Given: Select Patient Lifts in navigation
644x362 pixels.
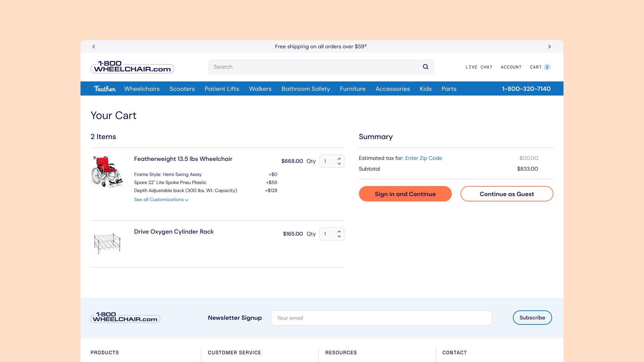Looking at the screenshot, I should [222, 89].
